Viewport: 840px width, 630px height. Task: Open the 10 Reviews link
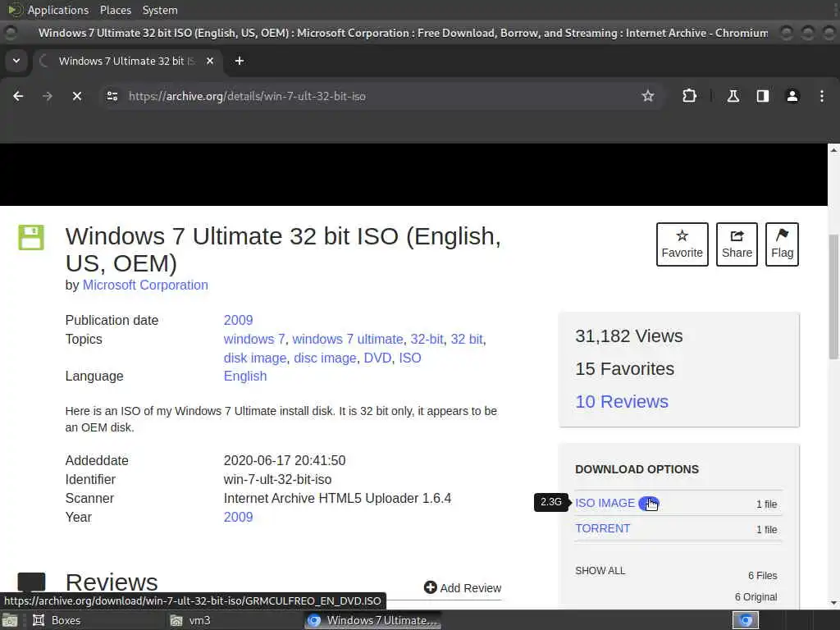pyautogui.click(x=622, y=402)
